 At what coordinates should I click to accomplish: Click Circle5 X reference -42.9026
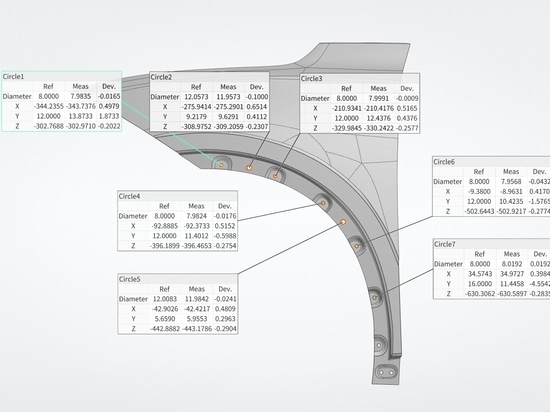pyautogui.click(x=165, y=309)
